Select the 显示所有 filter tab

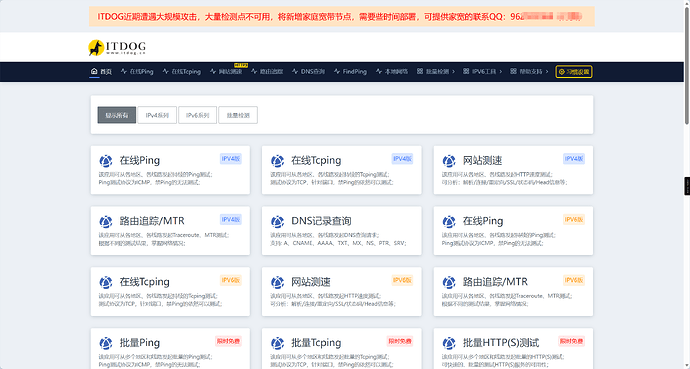(x=117, y=115)
